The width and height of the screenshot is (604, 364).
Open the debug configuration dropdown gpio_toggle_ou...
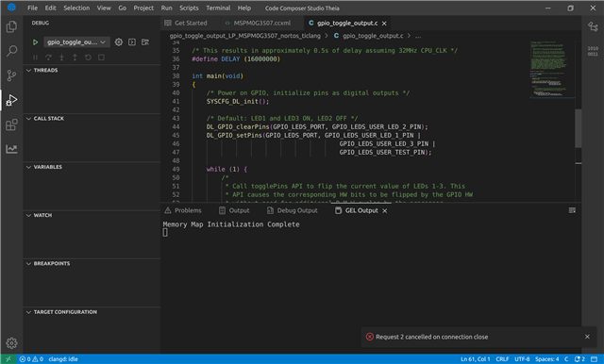click(x=76, y=41)
